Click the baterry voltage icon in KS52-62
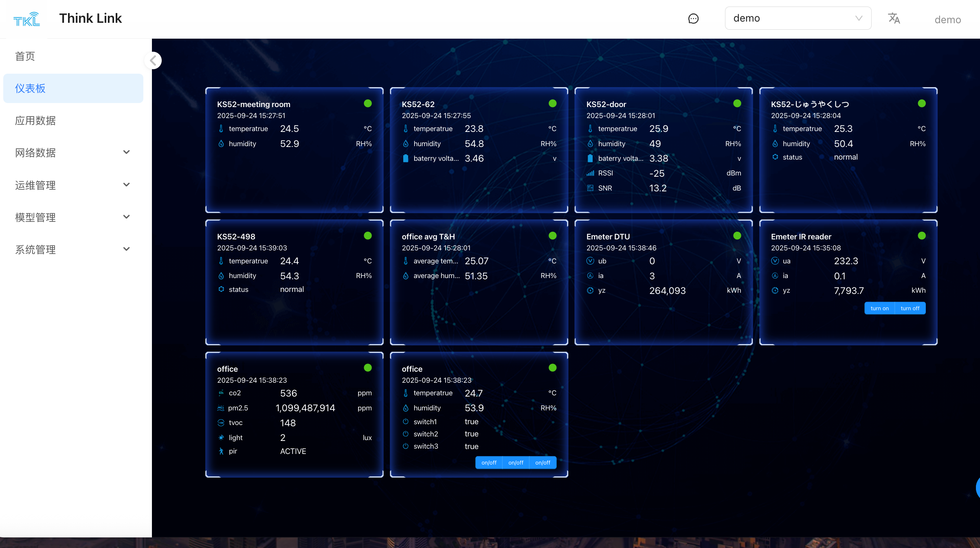The image size is (980, 548). [x=406, y=158]
